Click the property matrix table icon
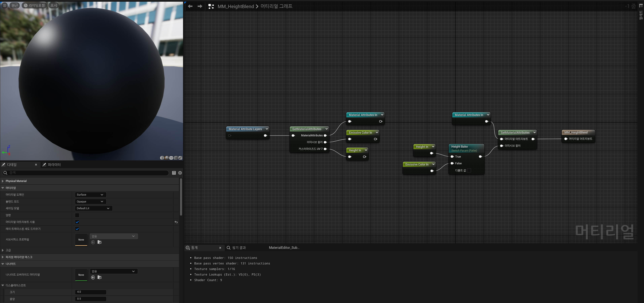The width and height of the screenshot is (644, 303). [x=174, y=173]
